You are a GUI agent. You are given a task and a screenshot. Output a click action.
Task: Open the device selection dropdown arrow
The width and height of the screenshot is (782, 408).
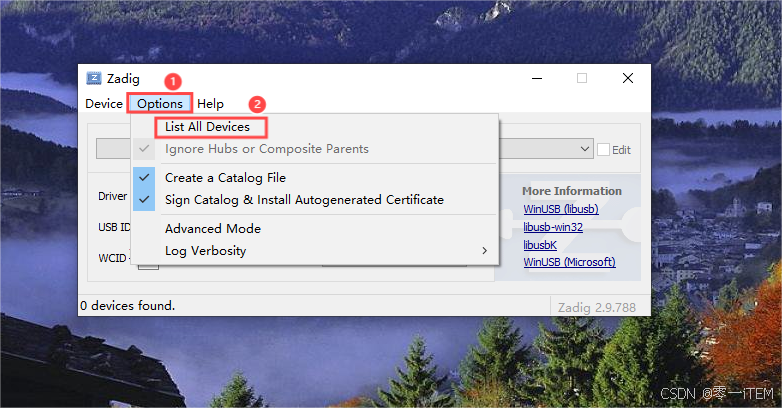pos(585,149)
